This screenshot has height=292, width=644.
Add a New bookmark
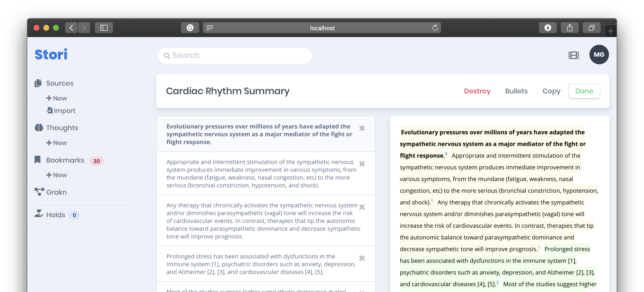pyautogui.click(x=57, y=175)
